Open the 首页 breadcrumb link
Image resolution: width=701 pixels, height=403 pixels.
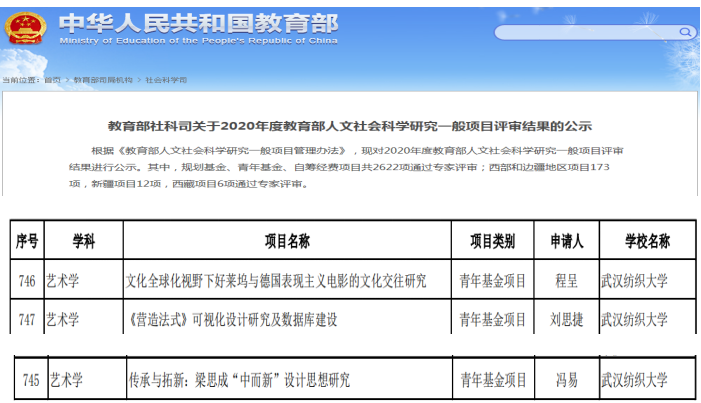[x=51, y=79]
